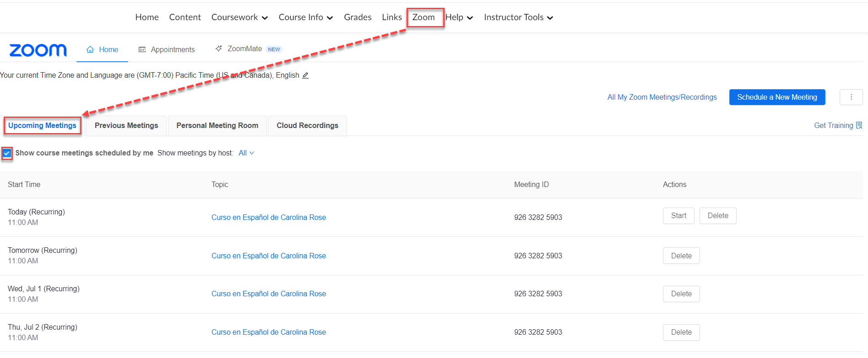Delete tomorrow's recurring meeting

[x=681, y=256]
